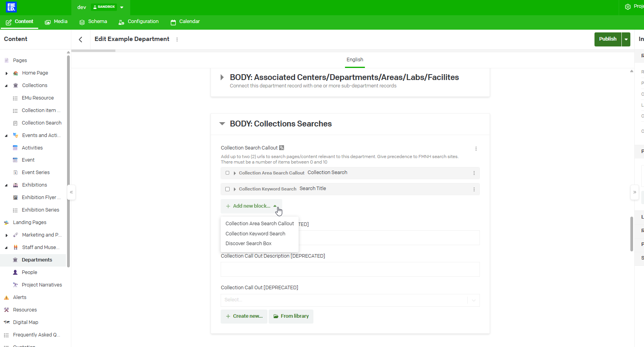644x347 pixels.
Task: Collapse the left sidebar with double-chevron handle
Action: click(x=71, y=192)
